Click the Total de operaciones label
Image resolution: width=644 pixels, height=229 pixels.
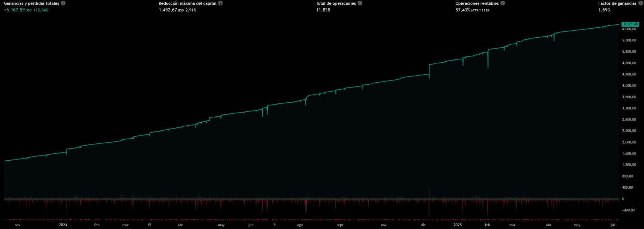pos(336,3)
